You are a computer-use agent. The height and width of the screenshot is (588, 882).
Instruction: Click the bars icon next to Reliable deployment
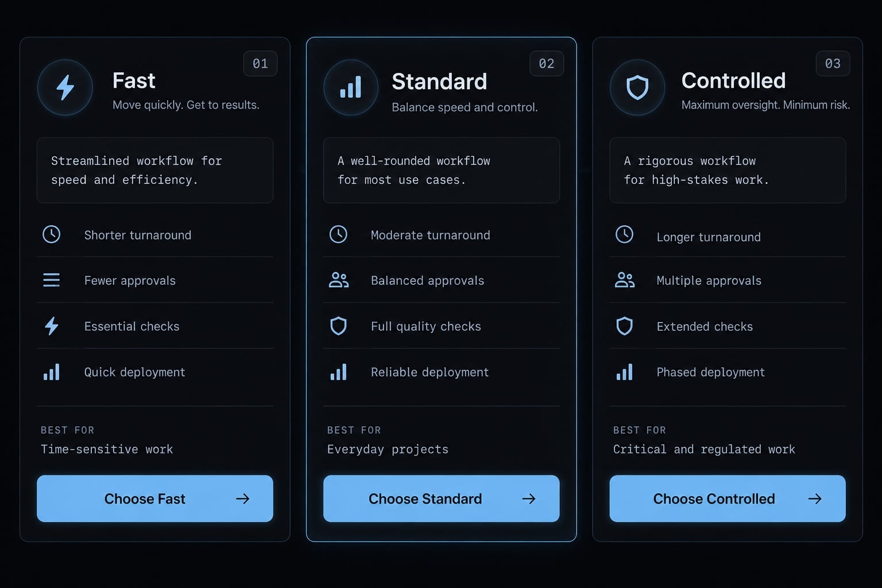pos(338,372)
